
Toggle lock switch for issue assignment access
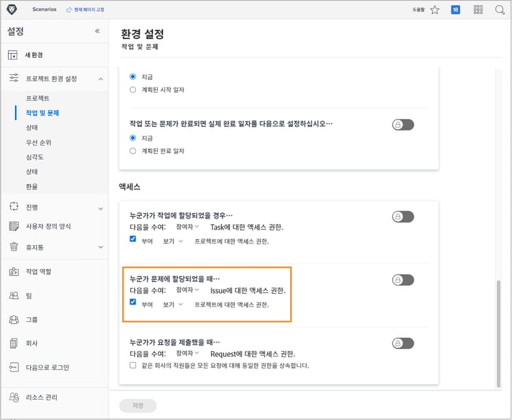(403, 280)
